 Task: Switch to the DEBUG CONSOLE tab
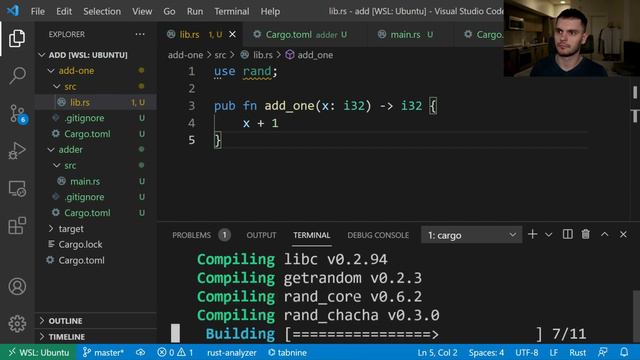(378, 235)
